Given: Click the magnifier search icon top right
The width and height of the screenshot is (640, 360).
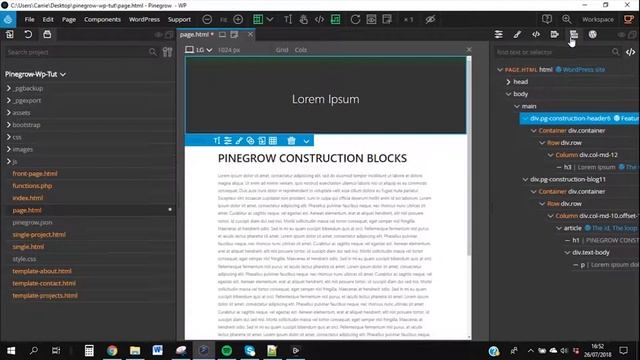Looking at the screenshot, I should point(567,19).
